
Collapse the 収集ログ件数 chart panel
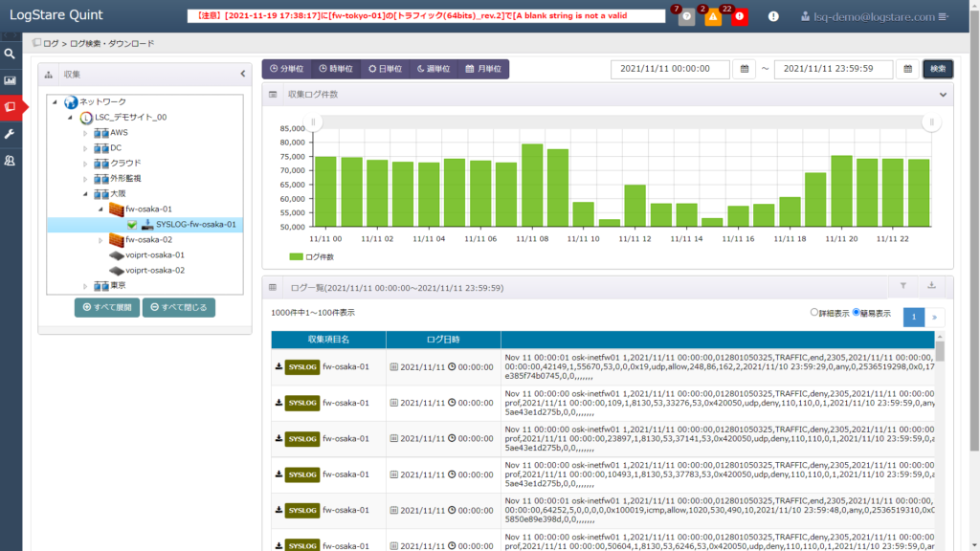tap(943, 95)
